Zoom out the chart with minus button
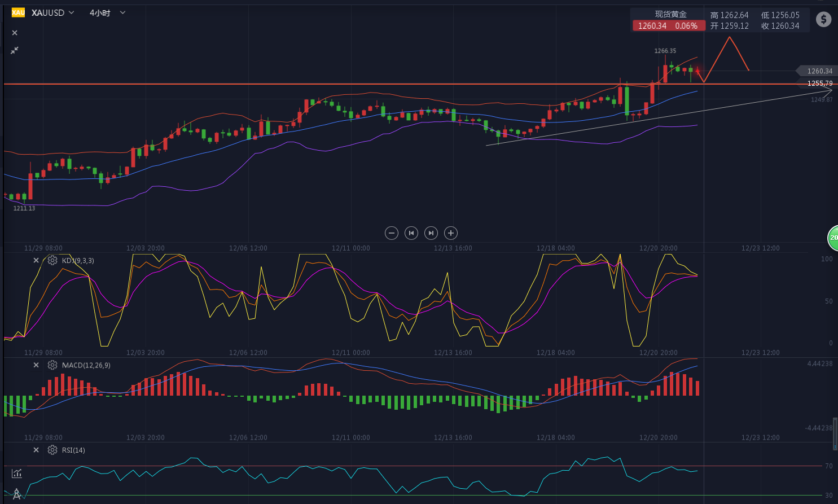Screen dimensions: 838x504 (x=392, y=233)
